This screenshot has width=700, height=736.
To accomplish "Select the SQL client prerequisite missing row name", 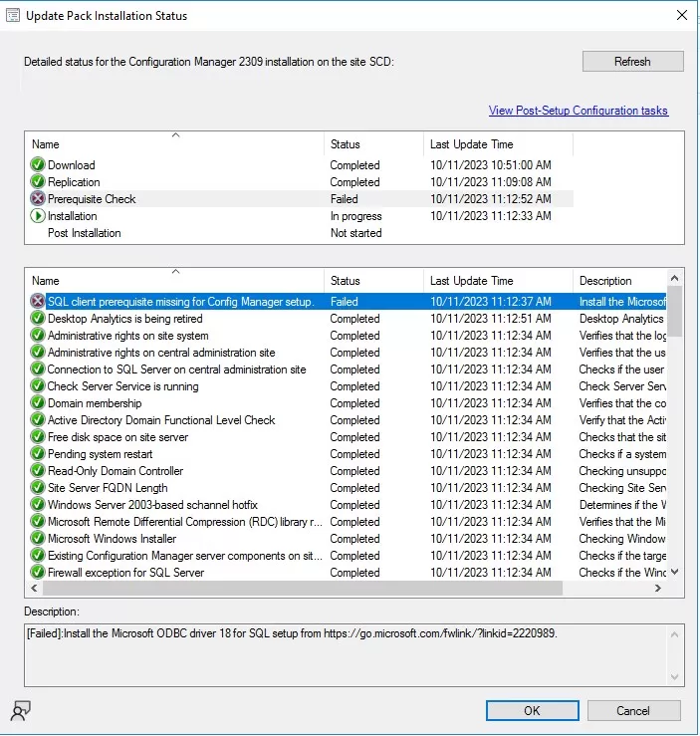I will (x=180, y=302).
